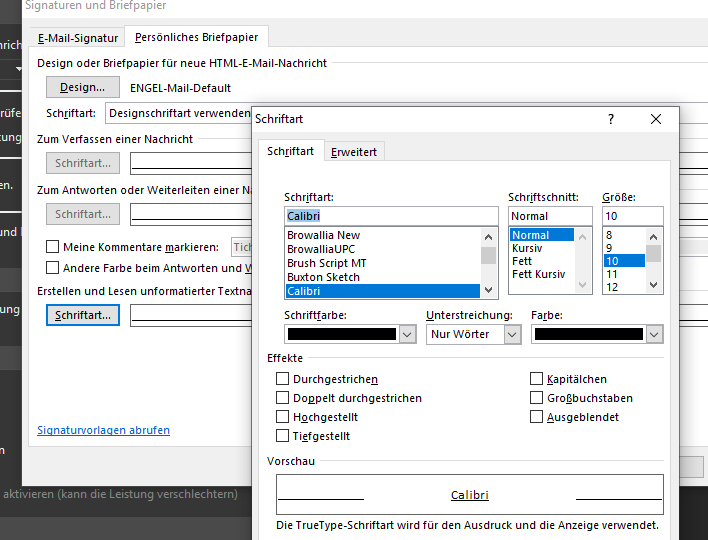Click the Design... button
Image resolution: width=708 pixels, height=540 pixels.
(x=83, y=87)
